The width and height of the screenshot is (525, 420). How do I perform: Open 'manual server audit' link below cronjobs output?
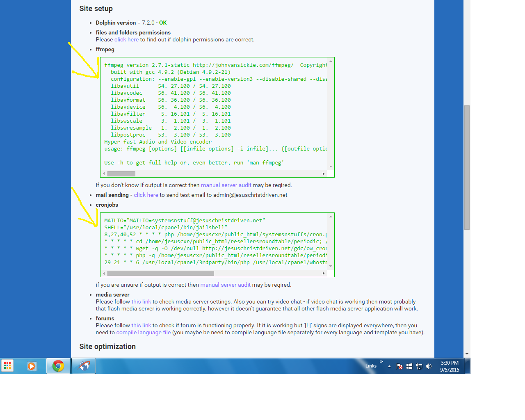(226, 285)
